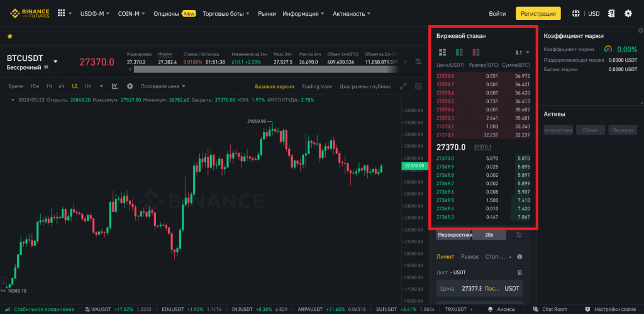Screen dimensions: 644x314
Task: Click the margin ratio gauge icon
Action: [x=608, y=49]
